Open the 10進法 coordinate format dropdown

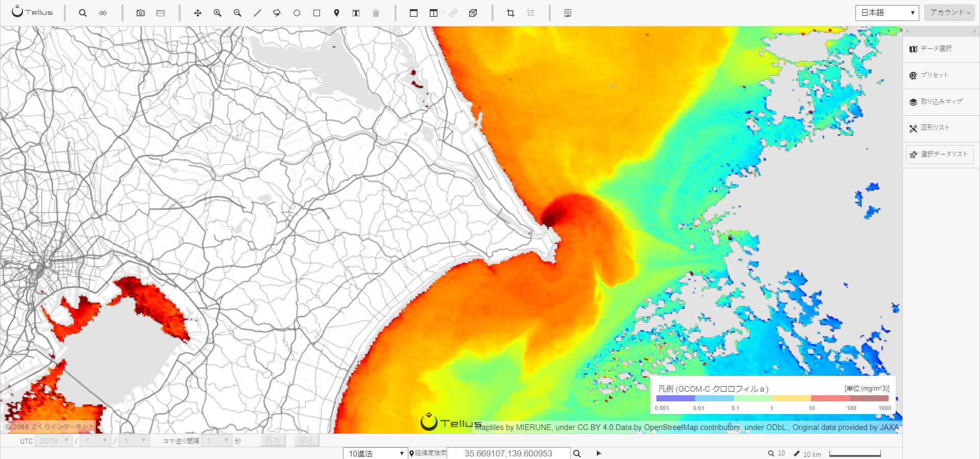pos(375,453)
